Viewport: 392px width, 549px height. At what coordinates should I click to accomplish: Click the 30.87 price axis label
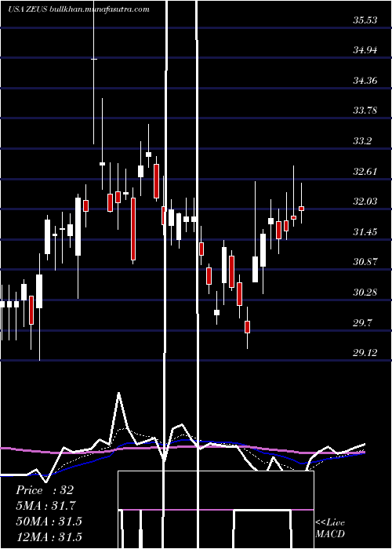(x=365, y=261)
